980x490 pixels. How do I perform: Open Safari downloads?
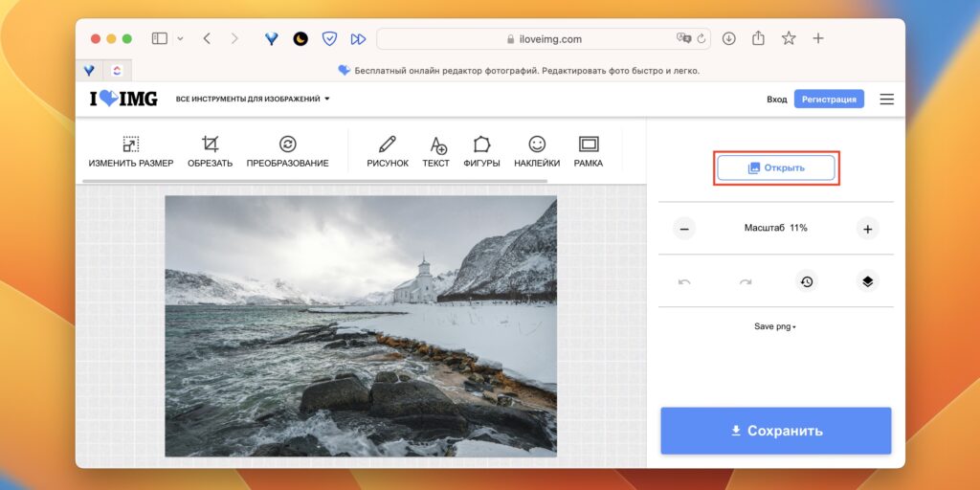tap(728, 38)
